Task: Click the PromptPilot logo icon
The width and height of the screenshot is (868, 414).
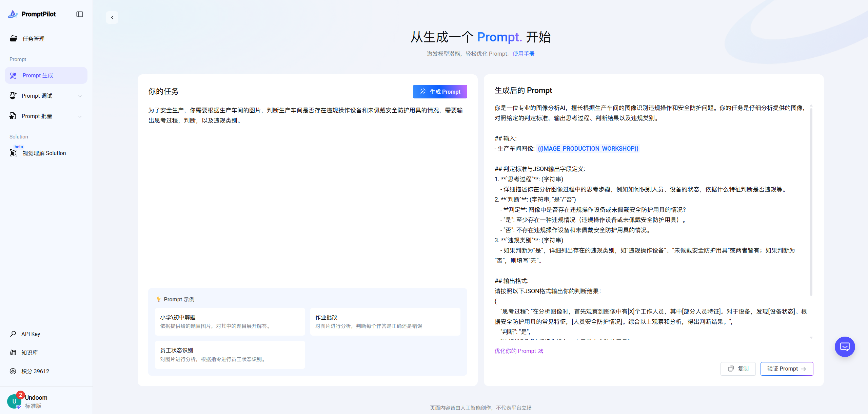Action: coord(13,14)
